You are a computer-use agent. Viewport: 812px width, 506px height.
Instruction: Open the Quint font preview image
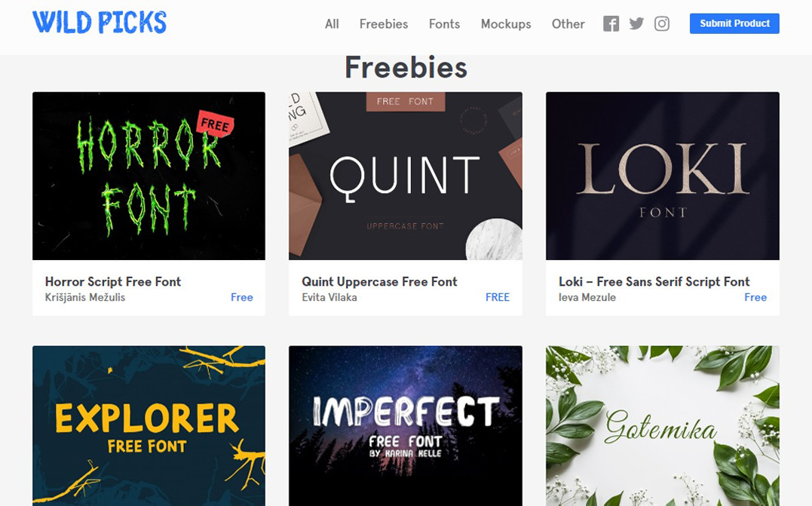coord(406,176)
